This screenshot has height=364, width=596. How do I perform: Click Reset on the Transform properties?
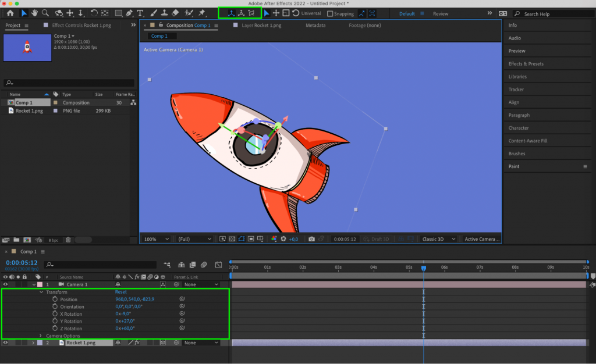click(x=122, y=292)
